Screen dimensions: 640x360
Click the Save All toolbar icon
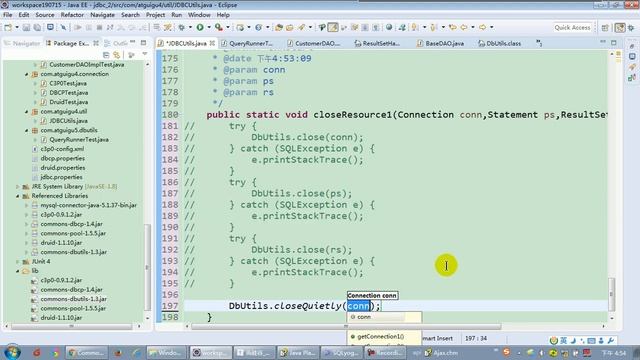coord(37,27)
